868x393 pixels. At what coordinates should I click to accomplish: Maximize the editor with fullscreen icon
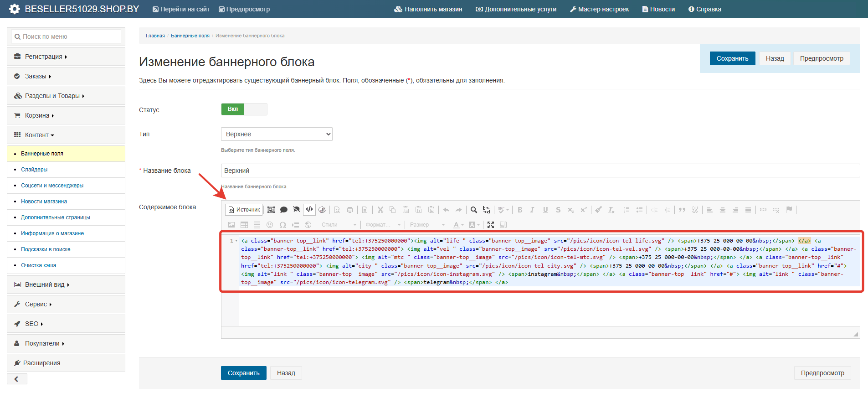[491, 225]
